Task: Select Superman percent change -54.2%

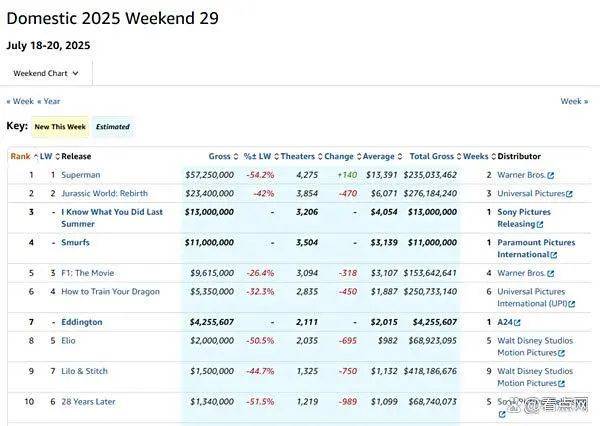Action: 260,175
